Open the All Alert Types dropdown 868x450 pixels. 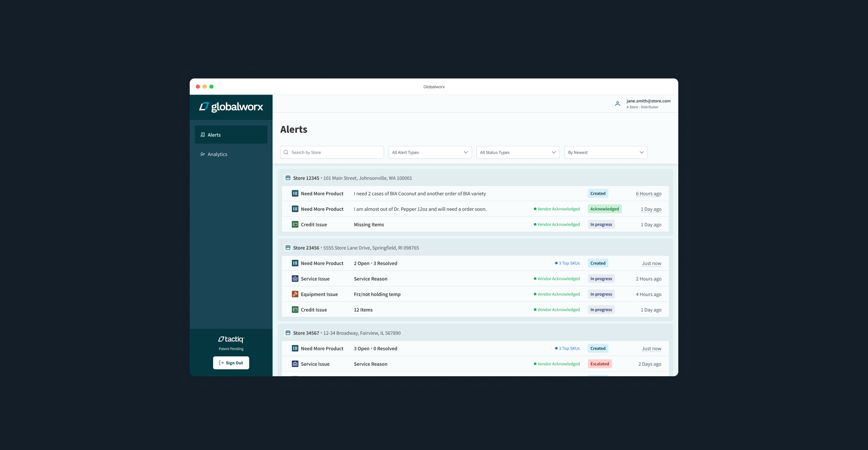(430, 153)
